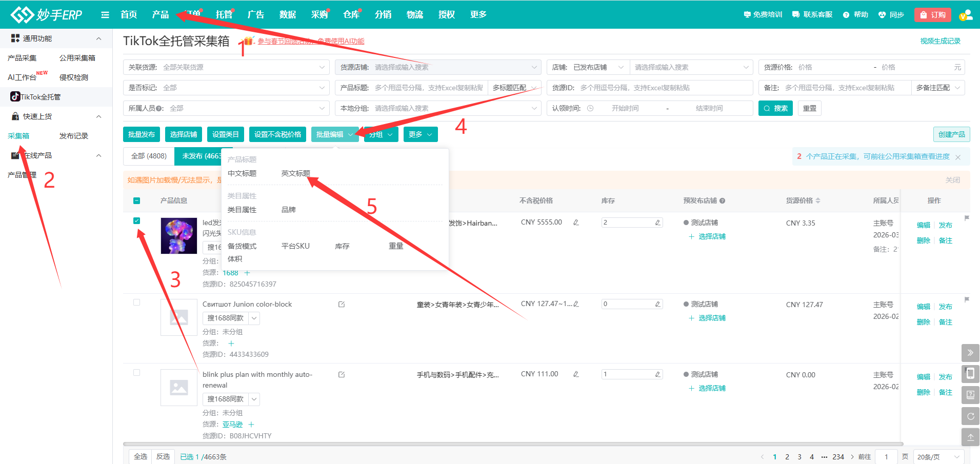Click edit-title icon for Свитшот Junion product
Screen dimensions: 980x464
342,305
